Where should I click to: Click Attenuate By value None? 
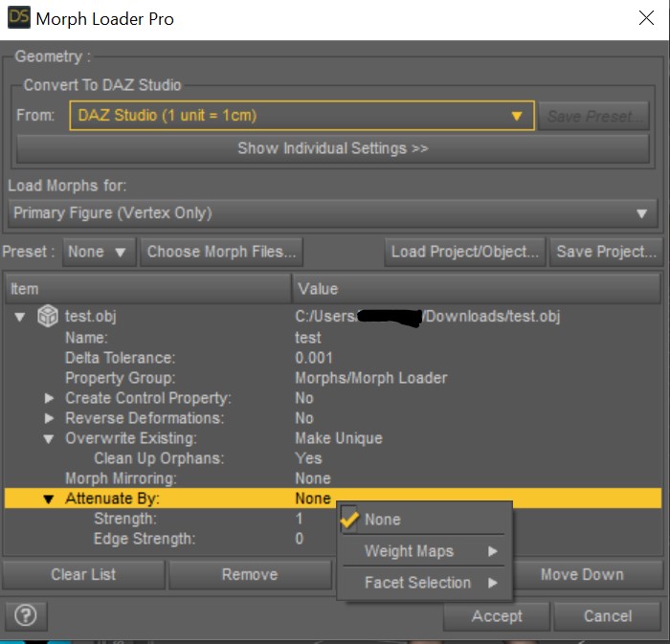click(x=313, y=498)
